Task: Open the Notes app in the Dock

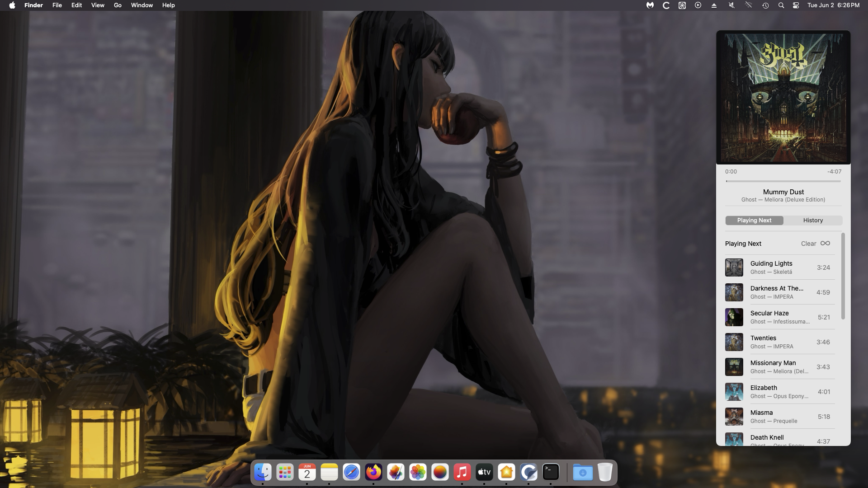Action: pyautogui.click(x=329, y=473)
